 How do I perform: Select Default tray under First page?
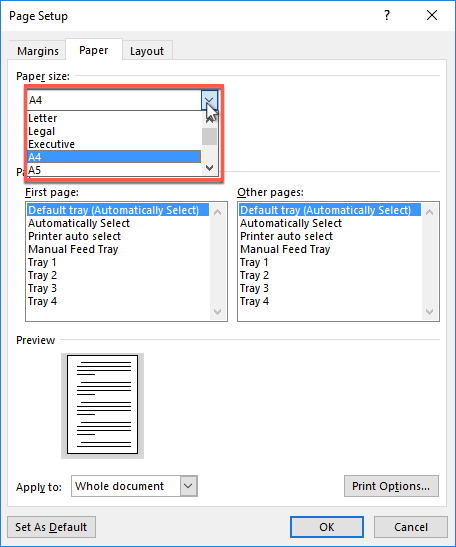[x=118, y=210]
